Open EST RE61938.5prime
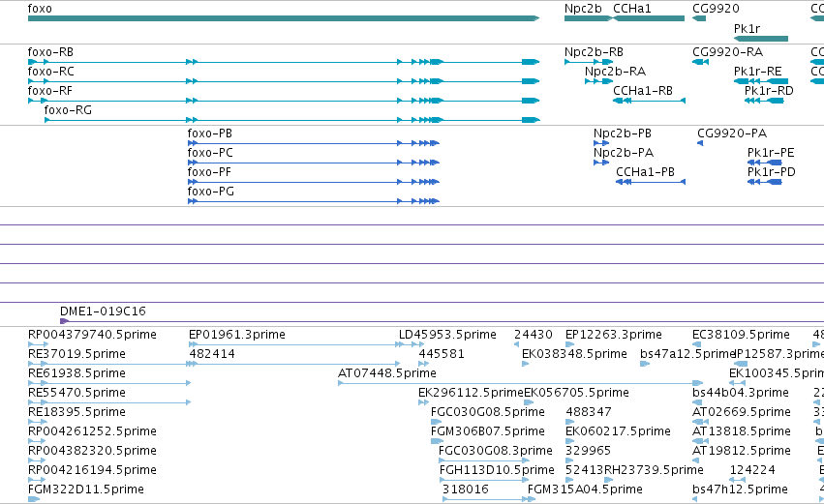The image size is (824, 504). click(76, 373)
